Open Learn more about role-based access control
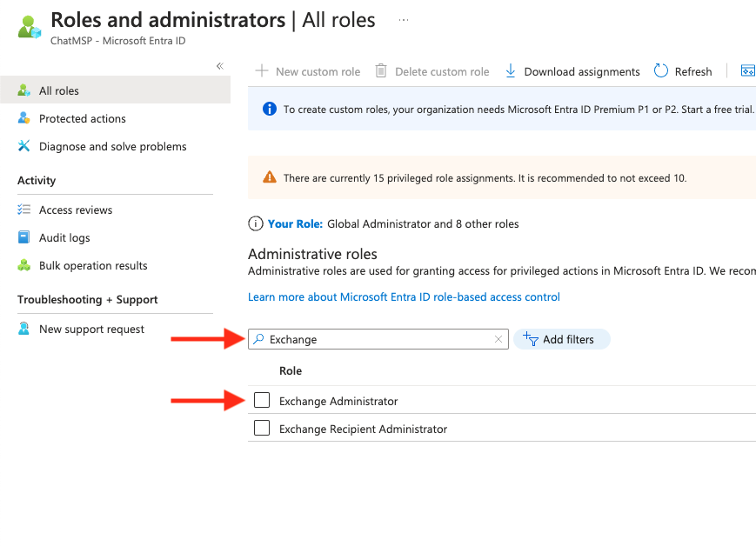The image size is (756, 546). tap(404, 296)
